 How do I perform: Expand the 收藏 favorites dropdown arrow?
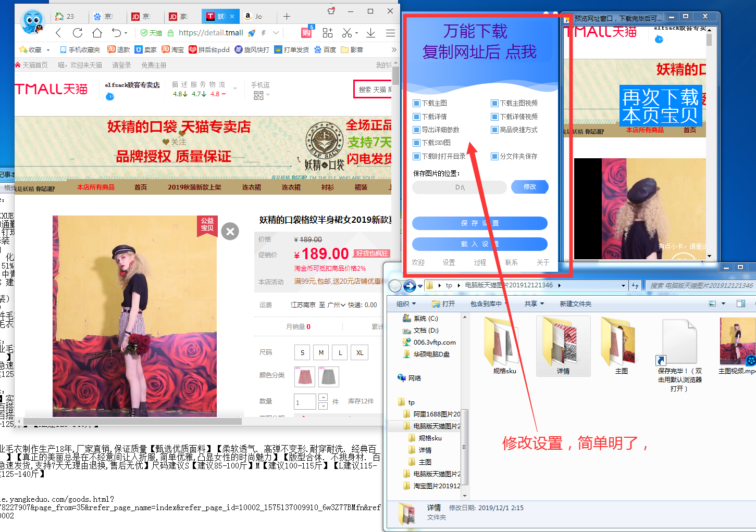click(x=48, y=50)
